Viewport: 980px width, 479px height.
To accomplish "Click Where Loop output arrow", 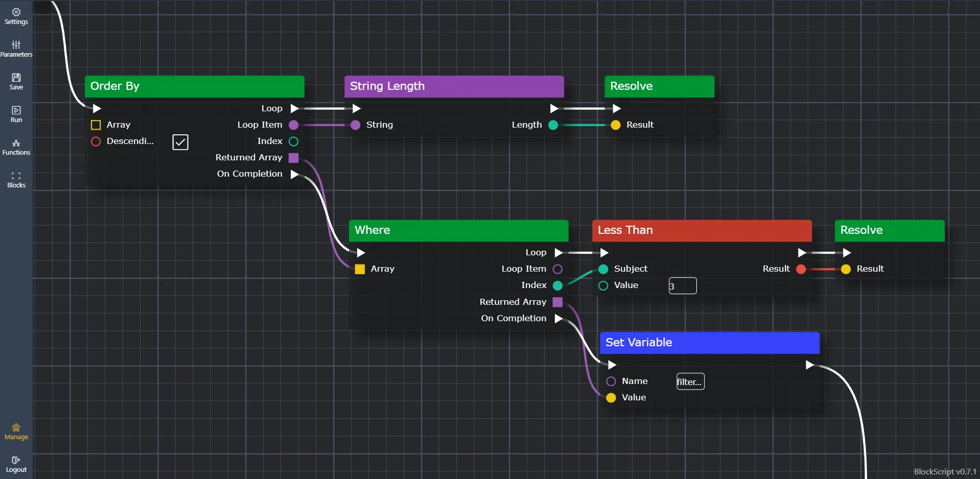I will [x=558, y=253].
